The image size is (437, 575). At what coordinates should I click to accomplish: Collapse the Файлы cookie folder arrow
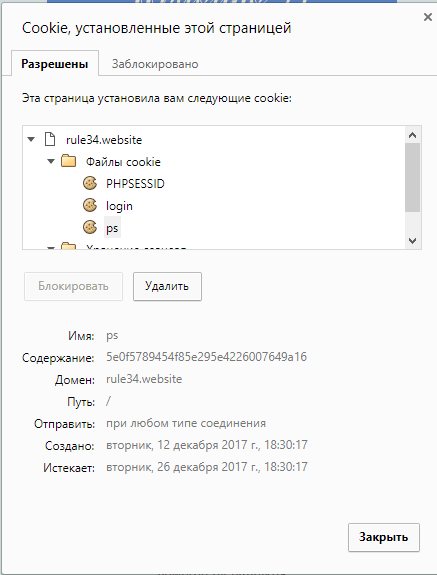(51, 161)
